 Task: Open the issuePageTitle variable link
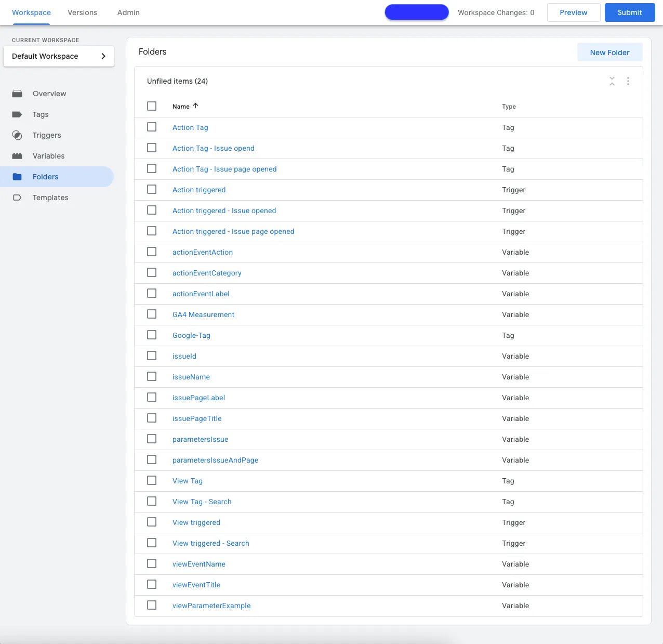(x=197, y=418)
